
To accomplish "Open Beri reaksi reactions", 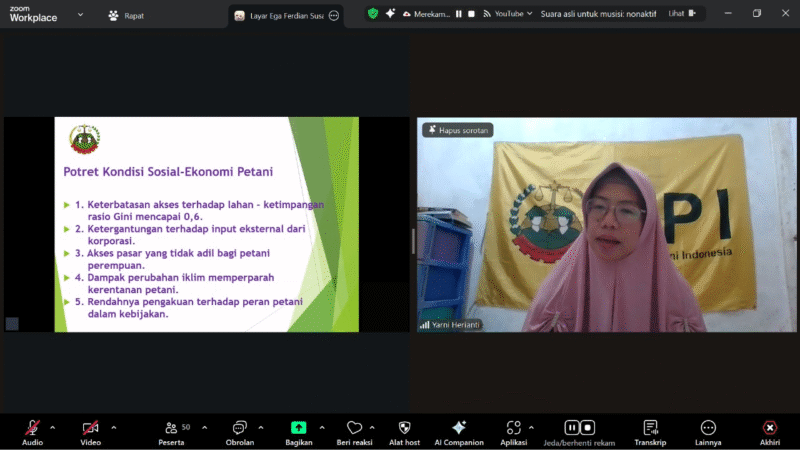I will [354, 428].
